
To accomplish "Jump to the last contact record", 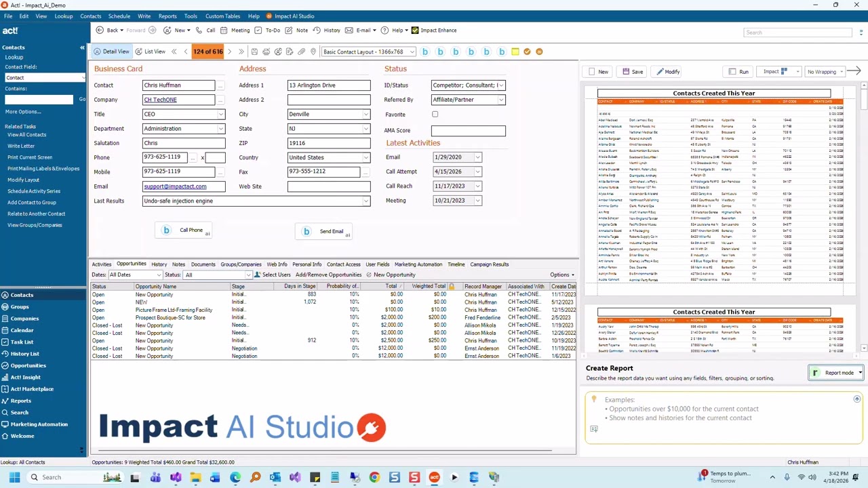I will point(241,52).
